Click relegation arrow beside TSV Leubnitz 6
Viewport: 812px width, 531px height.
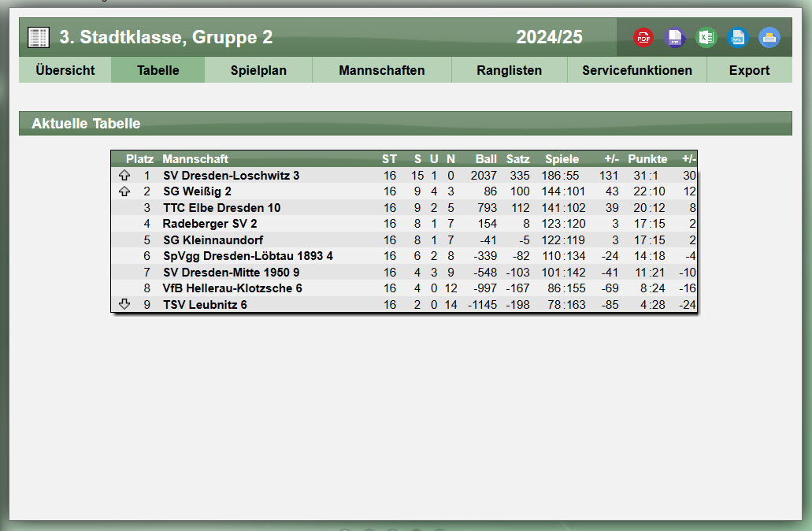click(x=124, y=304)
